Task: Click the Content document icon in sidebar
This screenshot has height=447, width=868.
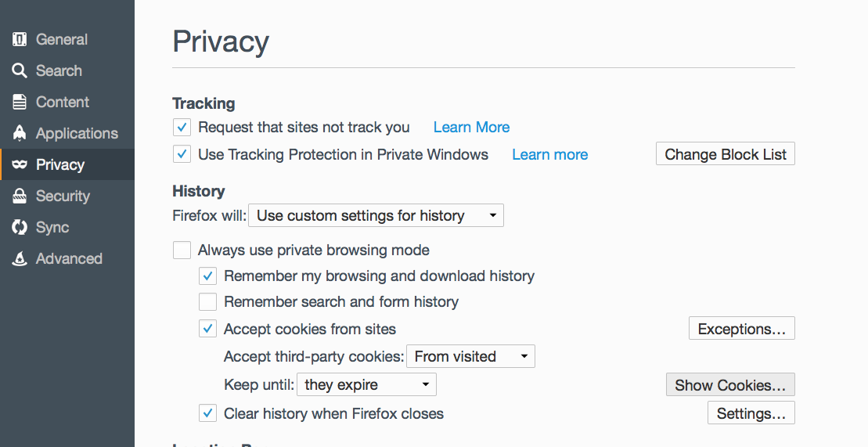Action: point(20,102)
